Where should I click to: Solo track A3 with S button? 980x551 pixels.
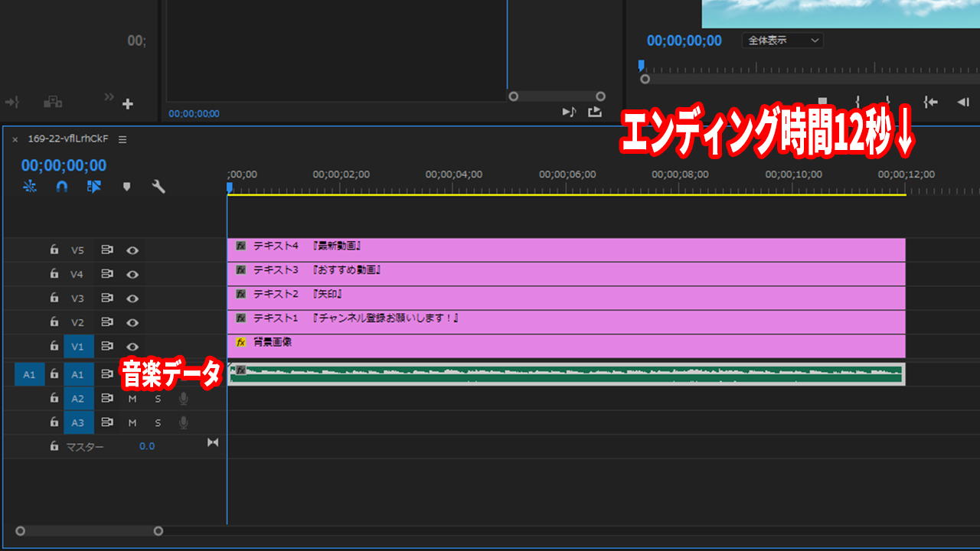click(x=158, y=423)
